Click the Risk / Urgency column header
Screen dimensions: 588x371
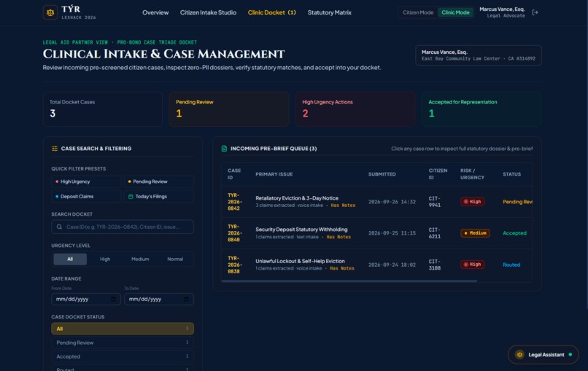pos(472,174)
